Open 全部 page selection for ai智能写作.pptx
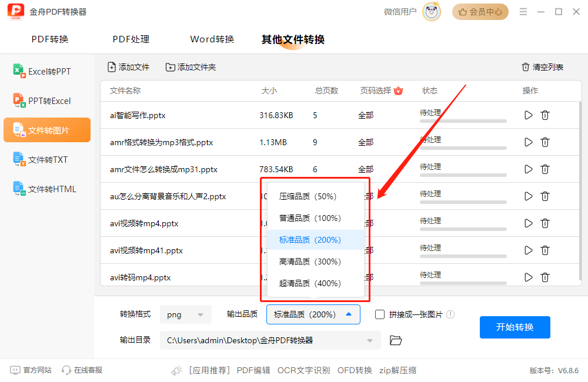The image size is (588, 382). coord(365,115)
